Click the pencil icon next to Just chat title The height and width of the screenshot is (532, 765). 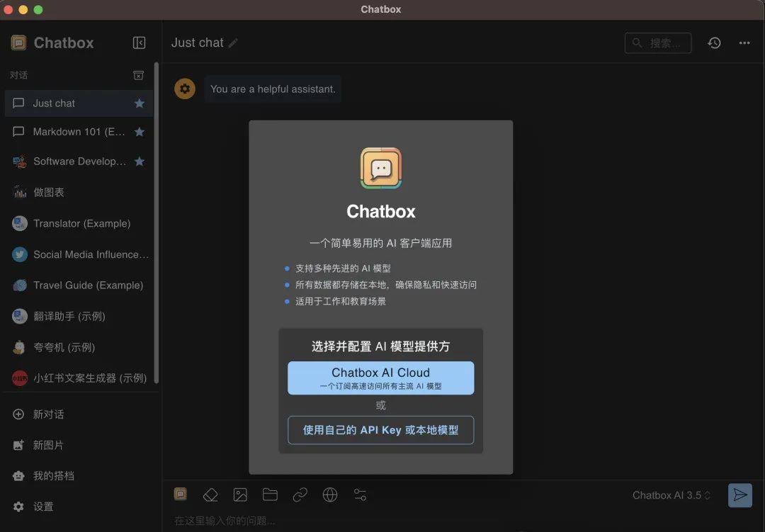233,43
